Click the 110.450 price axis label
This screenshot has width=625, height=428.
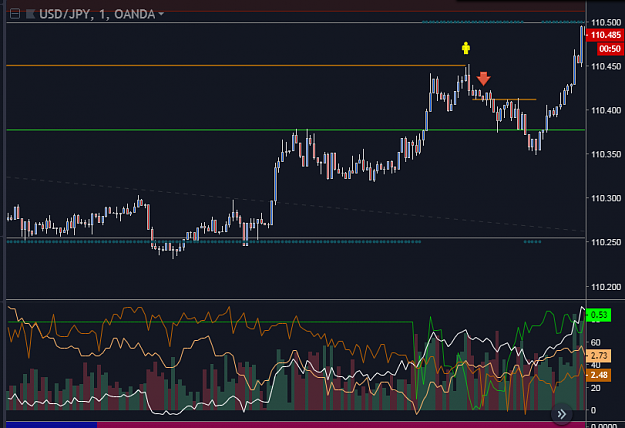[606, 66]
